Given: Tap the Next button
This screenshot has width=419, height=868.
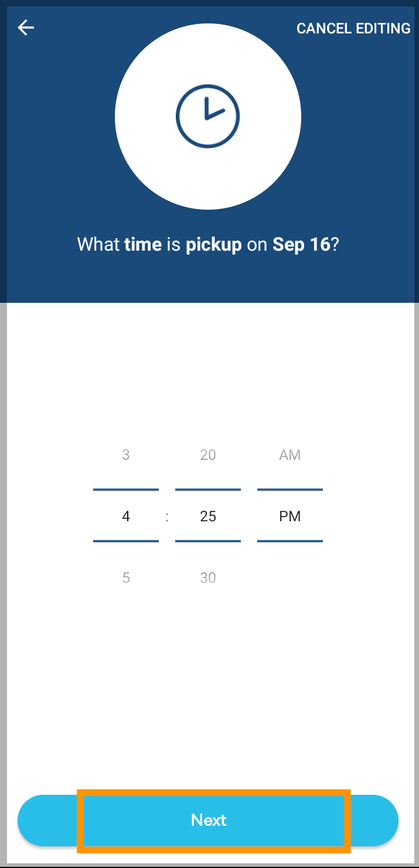Looking at the screenshot, I should (208, 820).
